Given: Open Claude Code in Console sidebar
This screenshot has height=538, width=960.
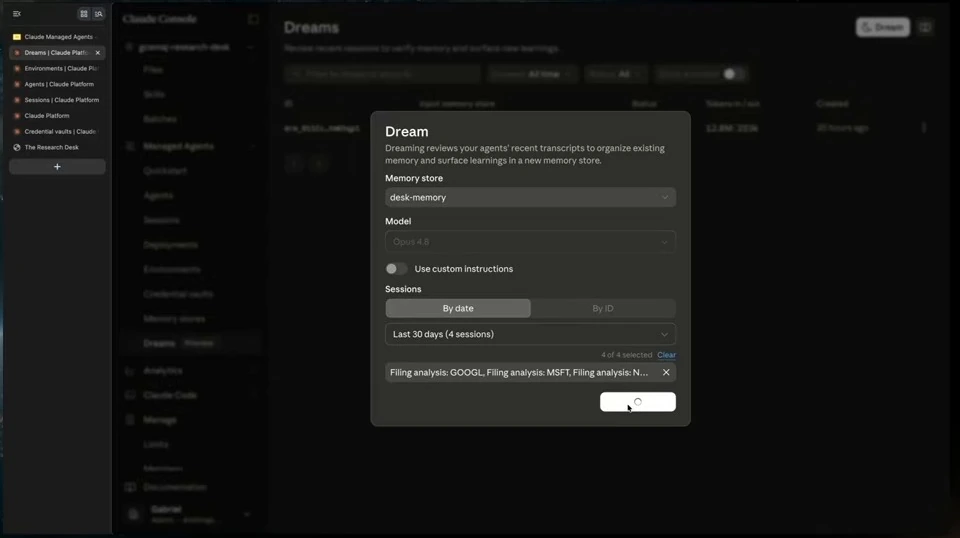Looking at the screenshot, I should 170,395.
